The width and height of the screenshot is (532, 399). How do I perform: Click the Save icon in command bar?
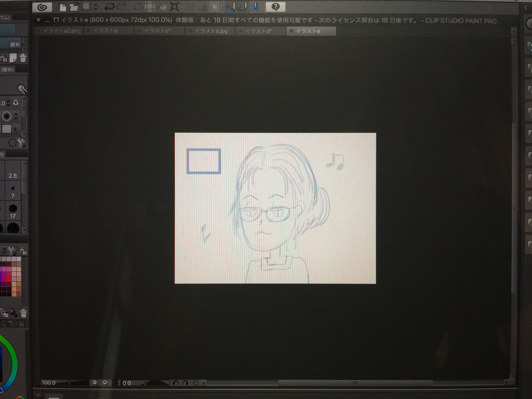tap(86, 7)
